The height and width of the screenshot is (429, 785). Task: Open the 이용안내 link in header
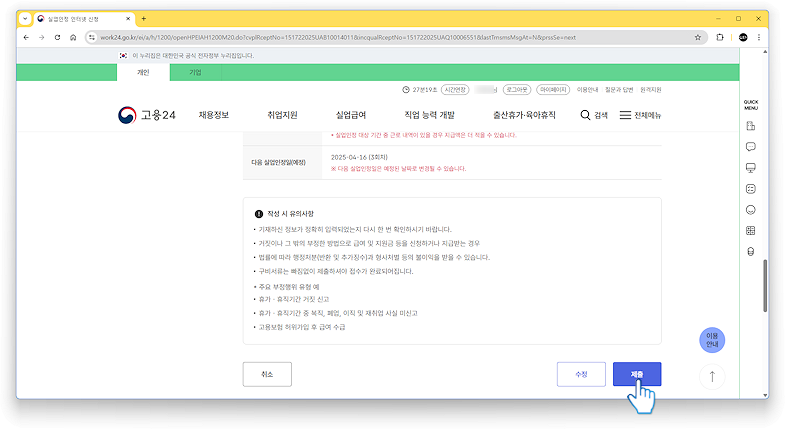tap(587, 90)
